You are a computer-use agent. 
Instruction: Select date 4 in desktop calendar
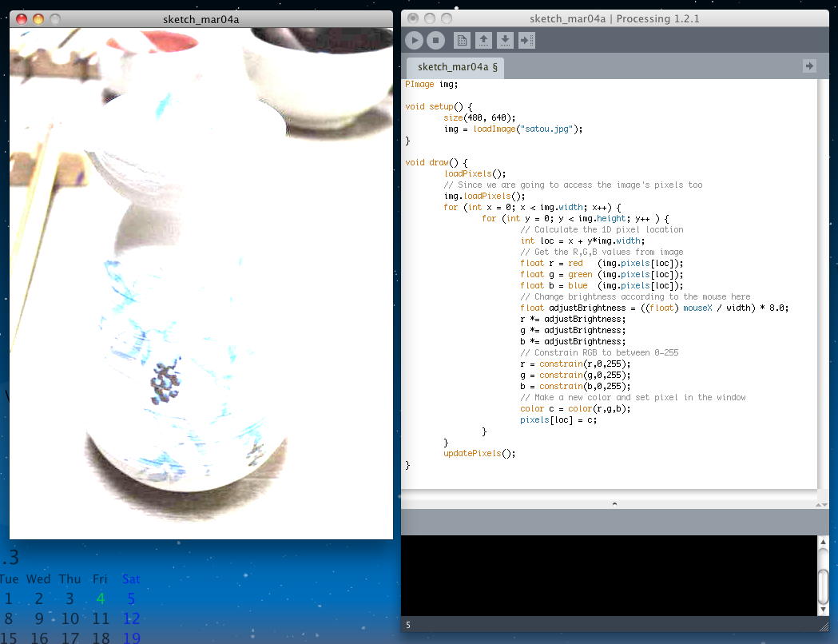(x=101, y=599)
